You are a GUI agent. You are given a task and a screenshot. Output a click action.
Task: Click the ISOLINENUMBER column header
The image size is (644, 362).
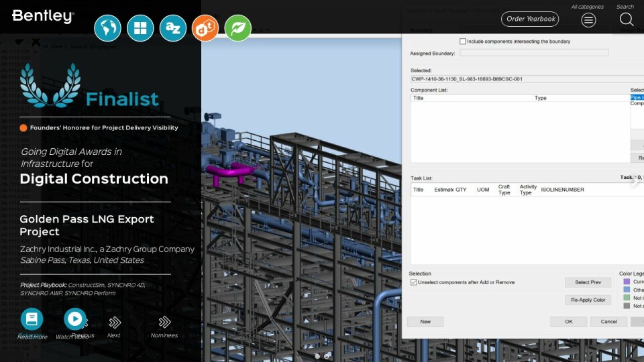coord(562,190)
